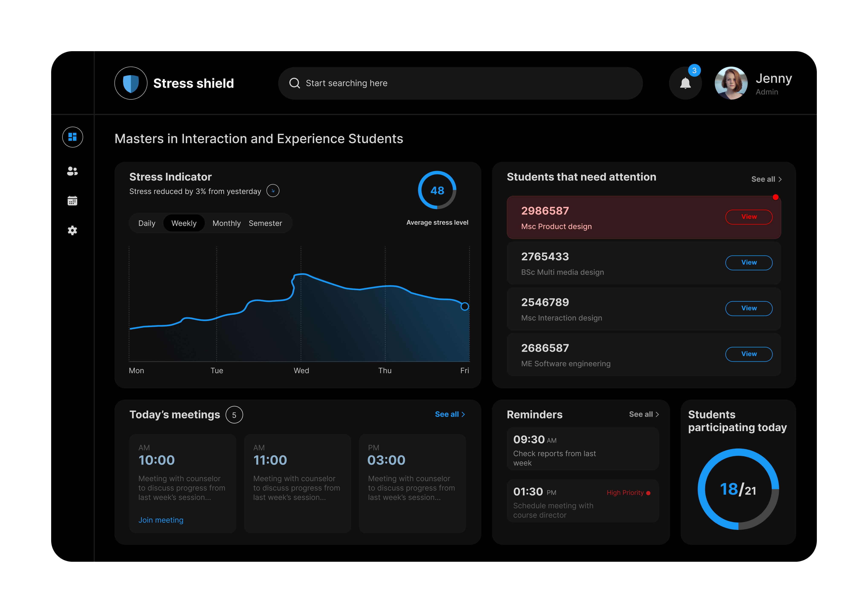Image resolution: width=868 pixels, height=613 pixels.
Task: Click the chart's Friday data point marker
Action: point(465,307)
